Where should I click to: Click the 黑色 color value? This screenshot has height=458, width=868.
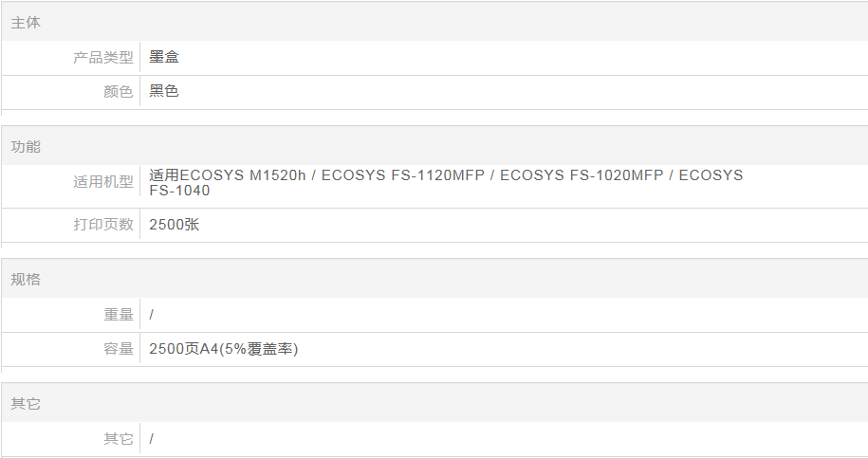click(164, 92)
